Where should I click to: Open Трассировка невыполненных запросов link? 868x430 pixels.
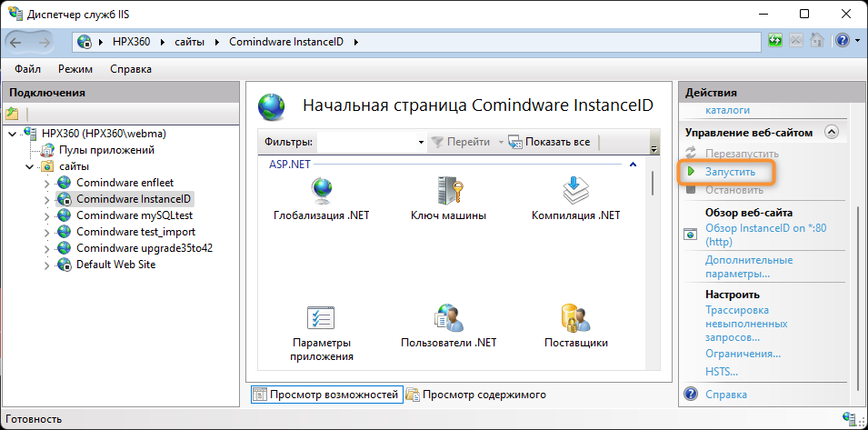click(x=746, y=324)
